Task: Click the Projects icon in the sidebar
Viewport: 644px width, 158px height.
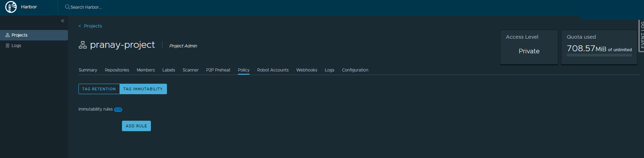Action: coord(7,35)
